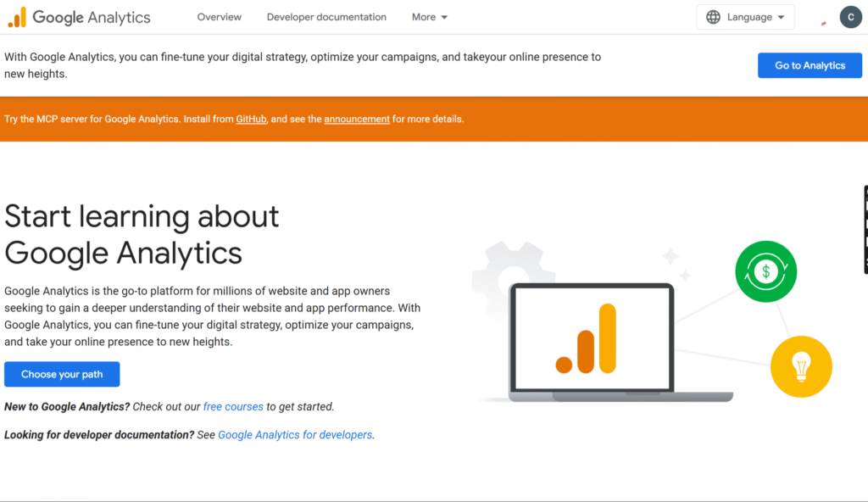
Task: Click the Google Analytics bar-chart logo icon
Action: click(x=17, y=17)
